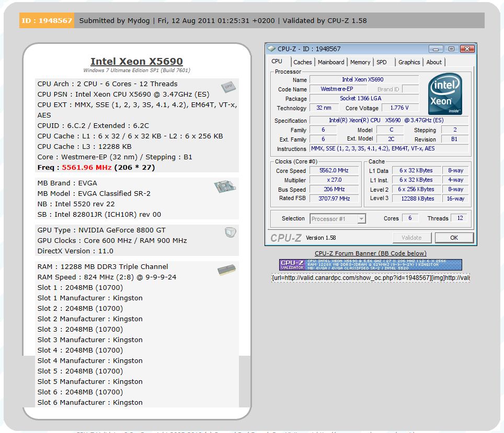
Task: Close the CPU-Z window
Action: point(467,49)
